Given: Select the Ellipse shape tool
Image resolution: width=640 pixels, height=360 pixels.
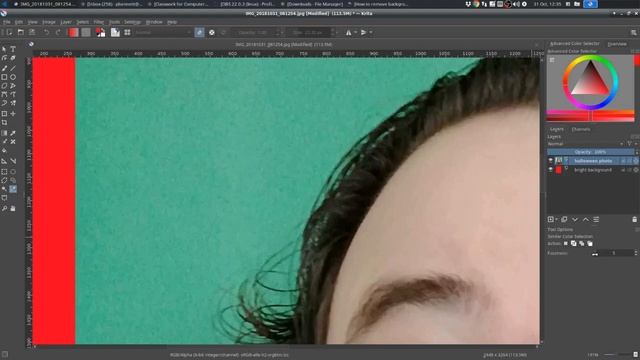Looking at the screenshot, I should pyautogui.click(x=13, y=77).
